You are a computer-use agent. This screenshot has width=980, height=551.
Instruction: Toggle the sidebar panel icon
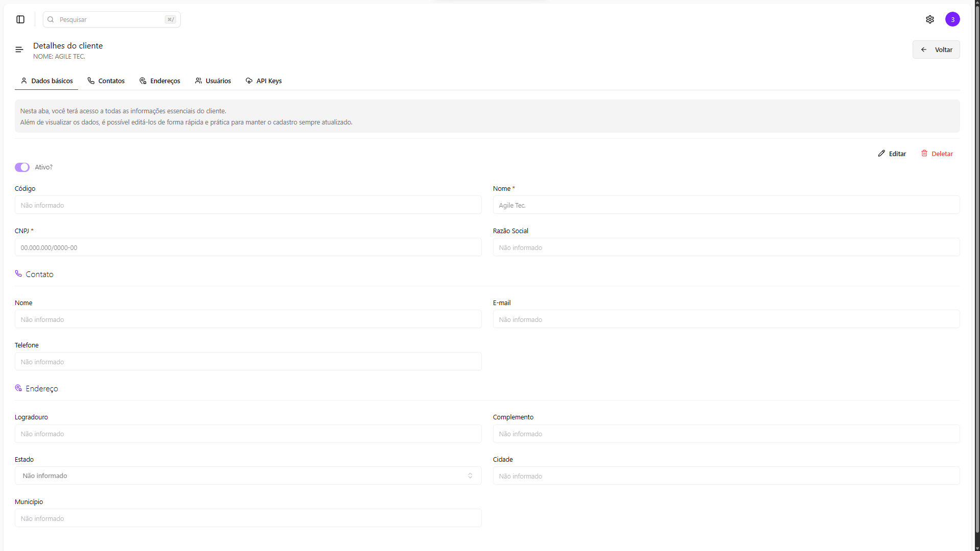(20, 19)
